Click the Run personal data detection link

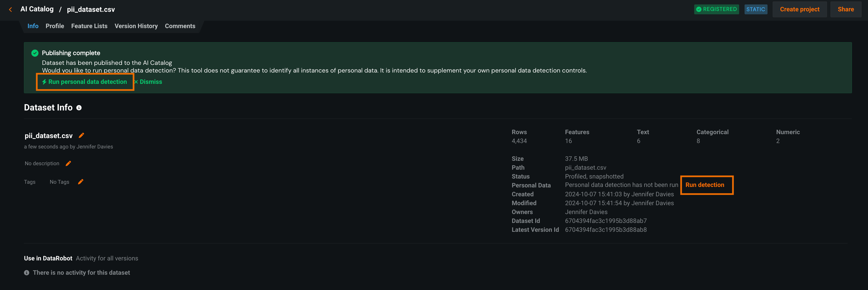(x=88, y=82)
